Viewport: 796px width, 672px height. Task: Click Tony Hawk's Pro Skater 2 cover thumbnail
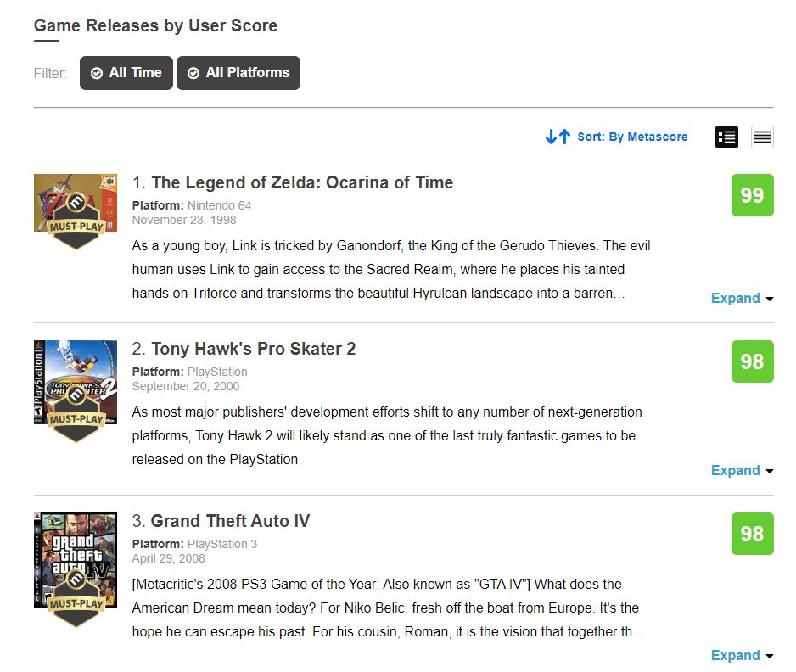pos(76,382)
